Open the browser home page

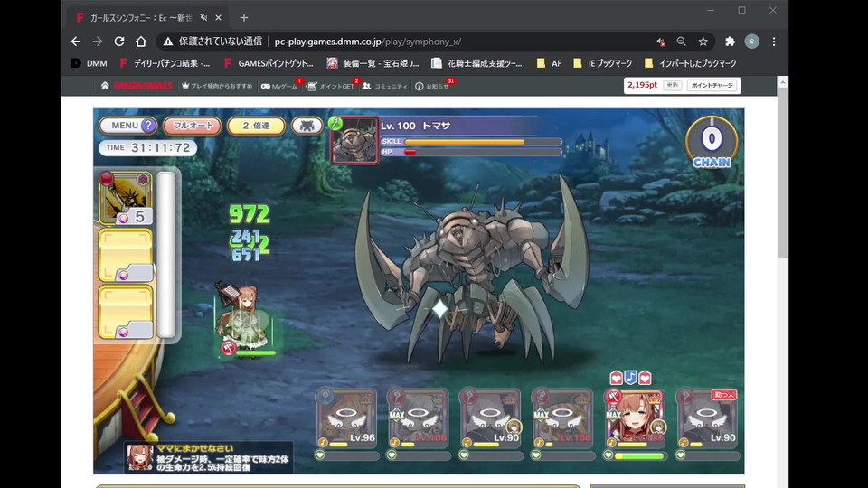coord(141,42)
